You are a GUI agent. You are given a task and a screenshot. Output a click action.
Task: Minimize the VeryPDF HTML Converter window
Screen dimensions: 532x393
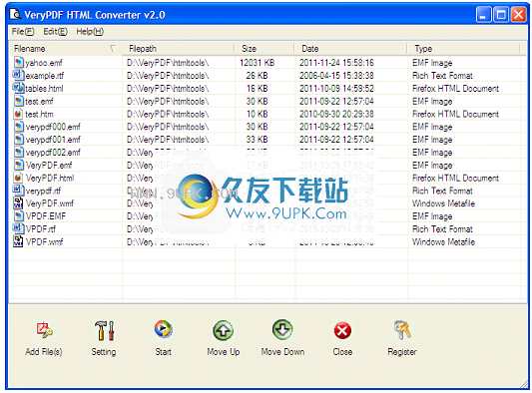point(483,15)
